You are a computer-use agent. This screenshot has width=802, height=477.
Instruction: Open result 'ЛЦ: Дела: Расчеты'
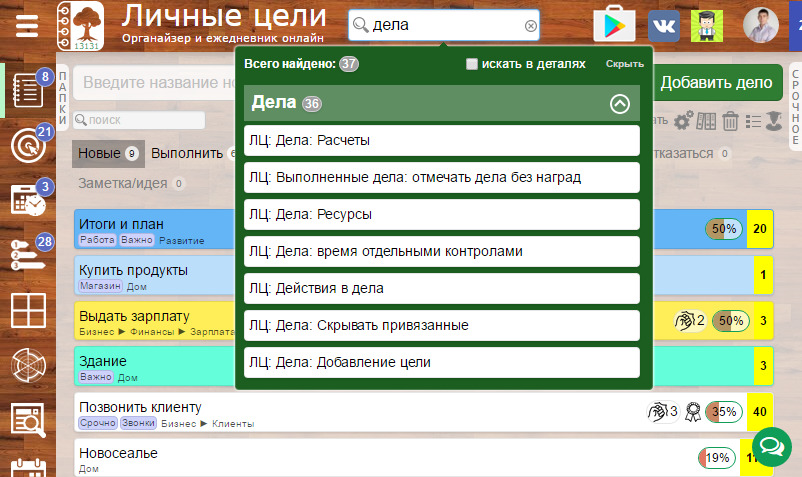pyautogui.click(x=442, y=141)
